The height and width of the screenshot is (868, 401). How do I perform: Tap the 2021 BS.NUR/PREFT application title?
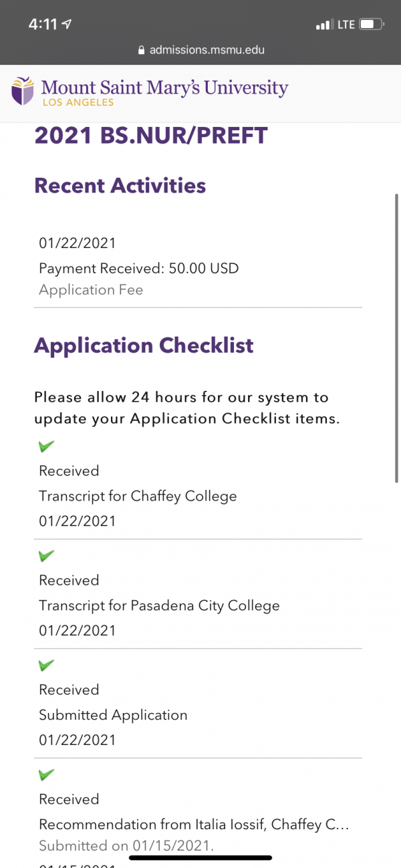point(151,136)
